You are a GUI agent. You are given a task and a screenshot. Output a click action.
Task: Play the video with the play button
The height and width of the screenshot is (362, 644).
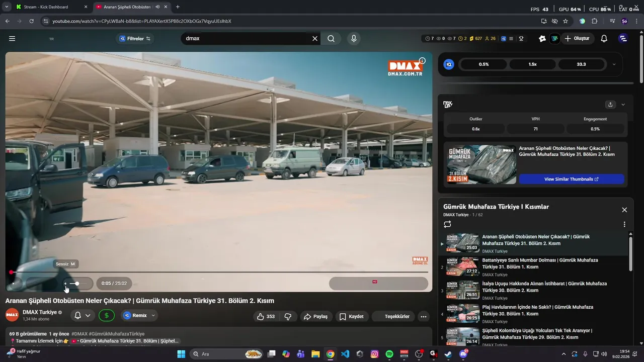pos(14,284)
